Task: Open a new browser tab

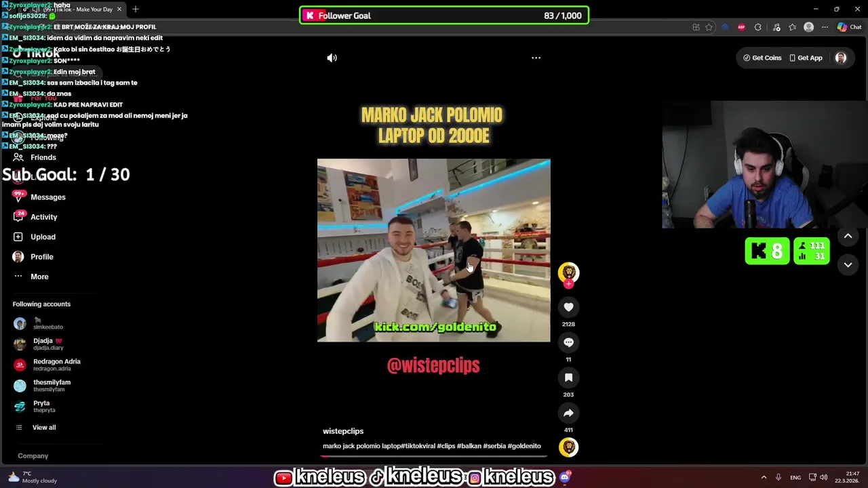Action: tap(136, 9)
